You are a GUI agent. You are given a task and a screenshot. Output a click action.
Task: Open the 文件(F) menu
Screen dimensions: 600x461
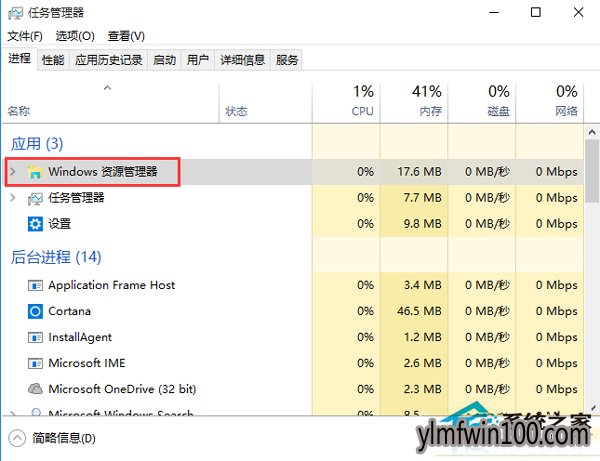pyautogui.click(x=25, y=36)
